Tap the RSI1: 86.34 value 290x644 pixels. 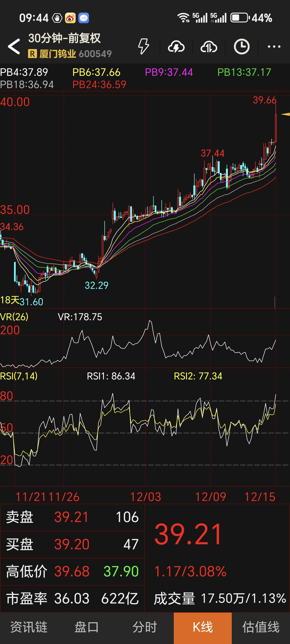pos(111,376)
